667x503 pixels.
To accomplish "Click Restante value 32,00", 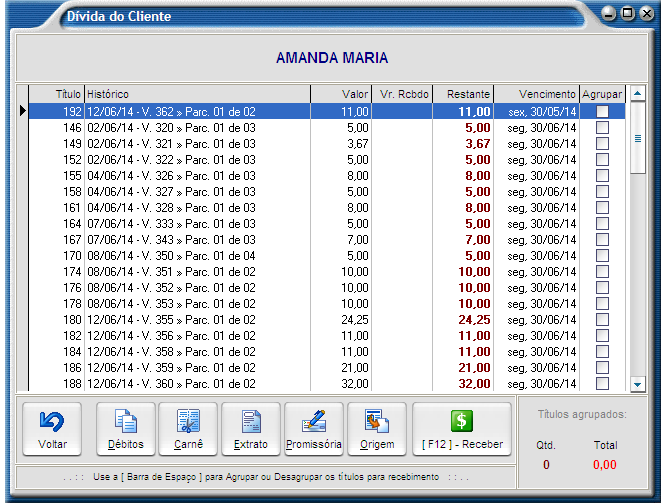I will click(474, 383).
